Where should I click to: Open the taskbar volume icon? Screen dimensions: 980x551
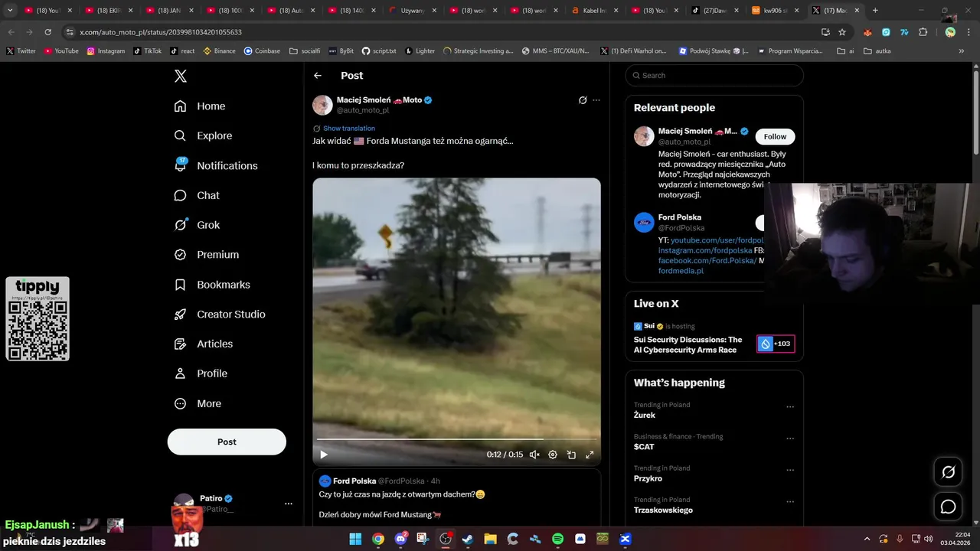click(x=928, y=539)
